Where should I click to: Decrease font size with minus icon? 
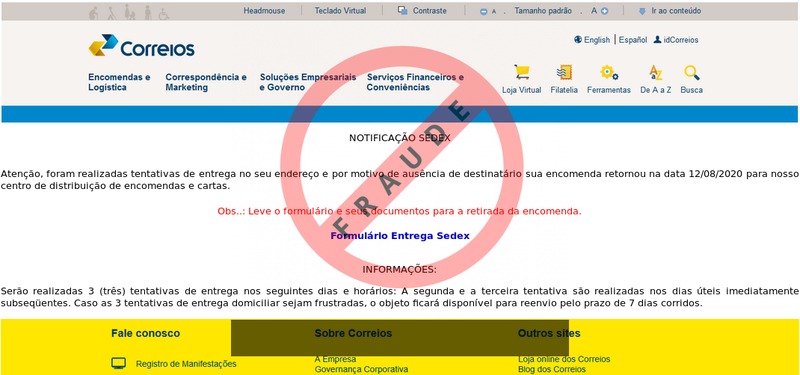484,11
